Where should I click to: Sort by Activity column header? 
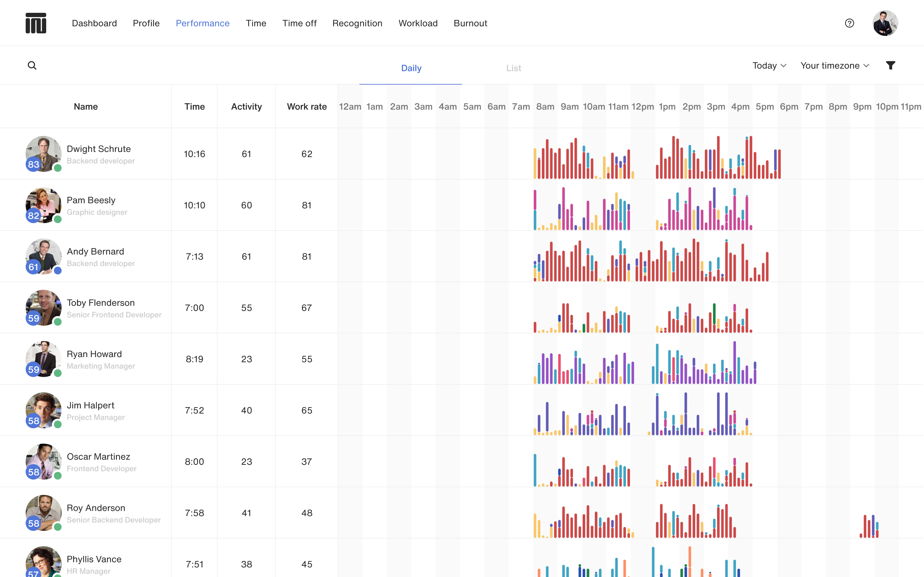(x=246, y=106)
